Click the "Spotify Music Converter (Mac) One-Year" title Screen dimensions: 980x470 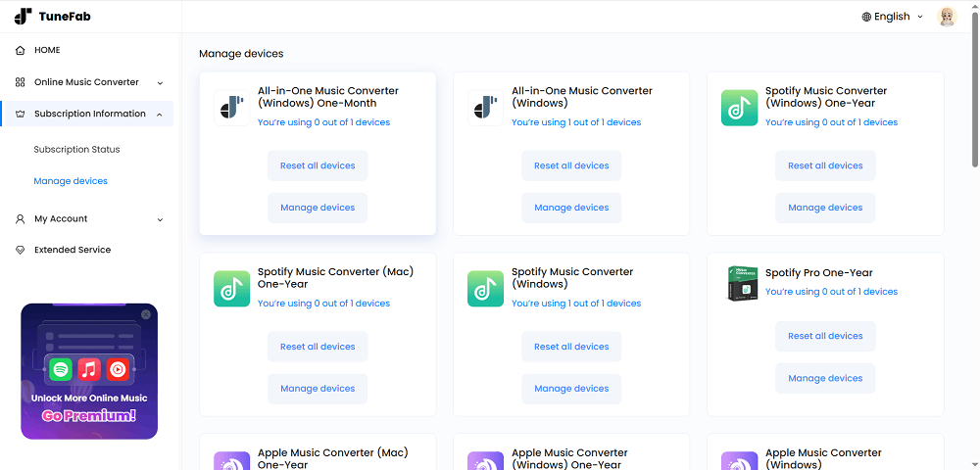click(335, 278)
